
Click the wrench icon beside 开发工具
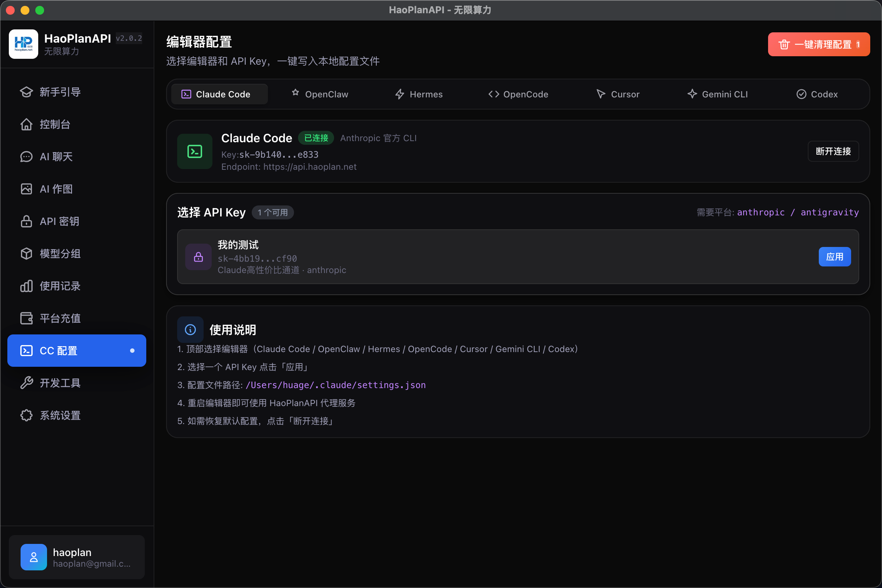26,383
